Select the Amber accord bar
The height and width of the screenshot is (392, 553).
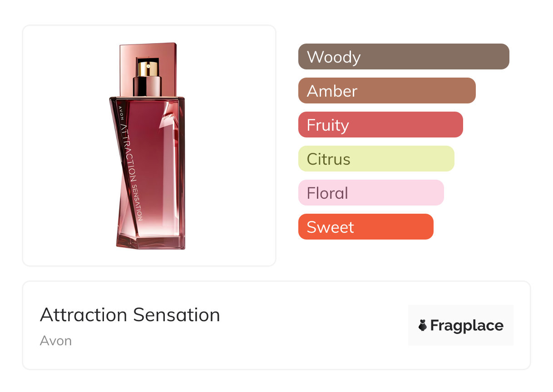click(x=387, y=91)
